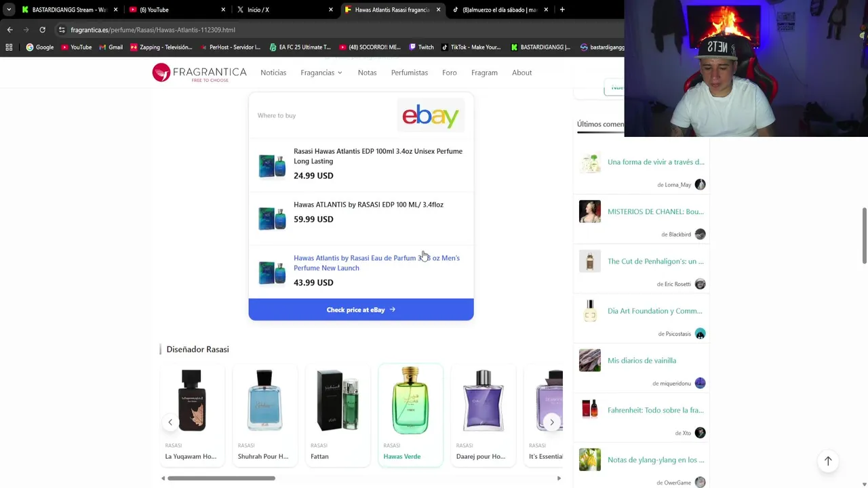Viewport: 868px width, 488px height.
Task: Open the Noticias menu item
Action: 273,73
